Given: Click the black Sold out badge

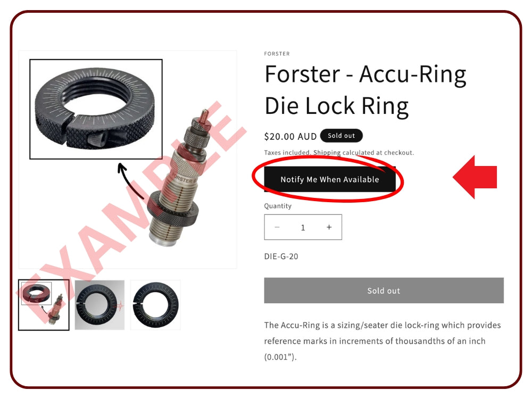Looking at the screenshot, I should pos(342,136).
